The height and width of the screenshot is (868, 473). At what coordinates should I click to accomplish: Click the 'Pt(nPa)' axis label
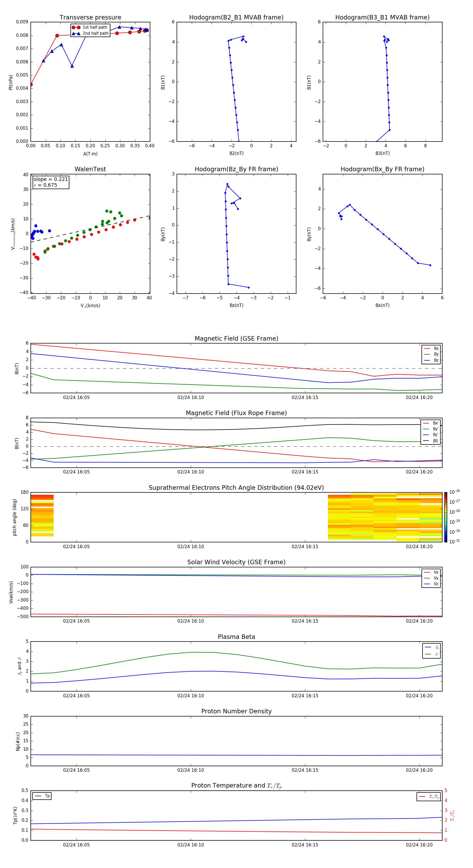pos(11,82)
